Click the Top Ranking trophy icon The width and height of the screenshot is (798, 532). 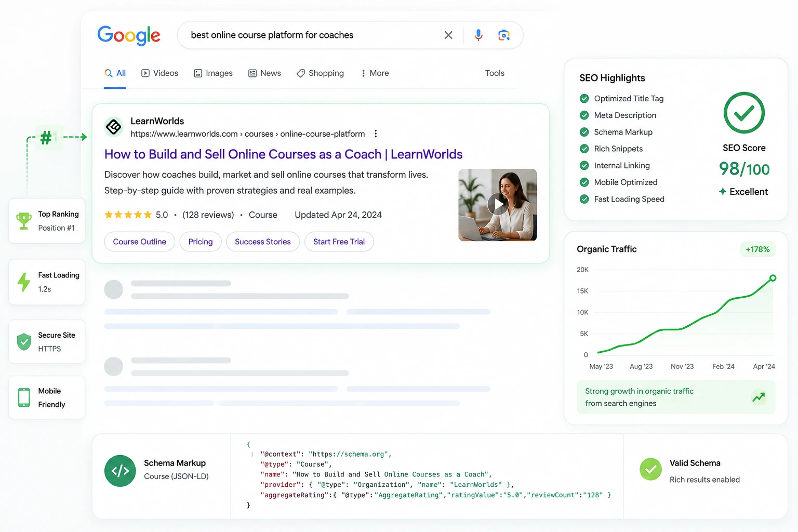24,221
